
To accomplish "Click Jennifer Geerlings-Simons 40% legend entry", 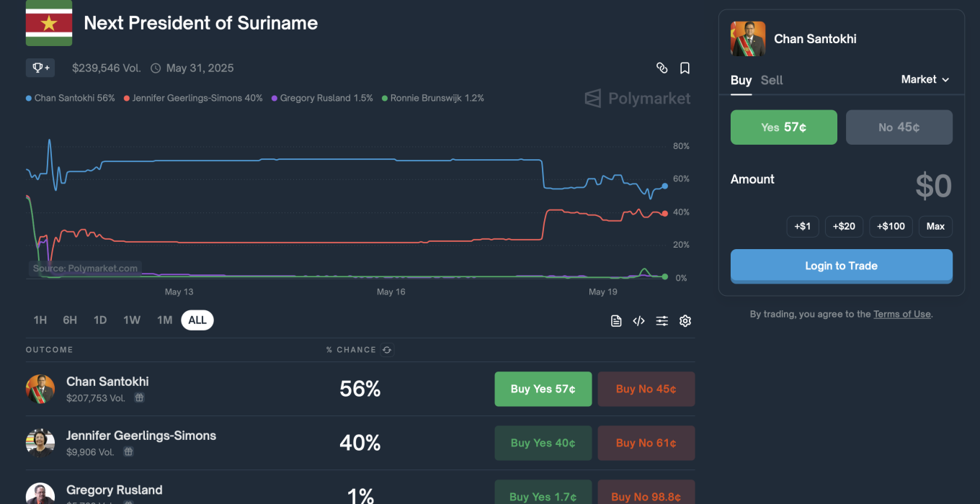I will tap(193, 98).
